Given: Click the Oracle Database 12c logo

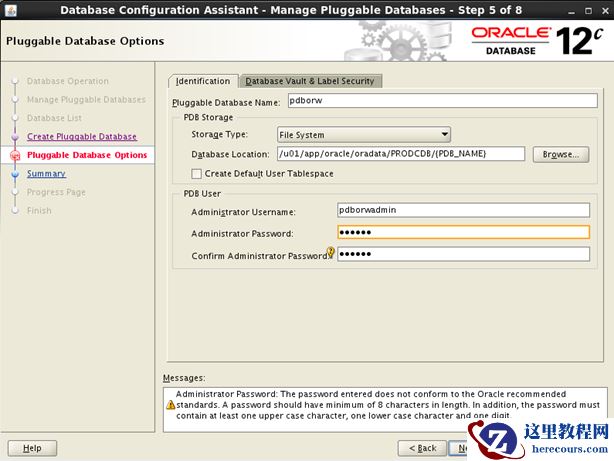Looking at the screenshot, I should (537, 41).
